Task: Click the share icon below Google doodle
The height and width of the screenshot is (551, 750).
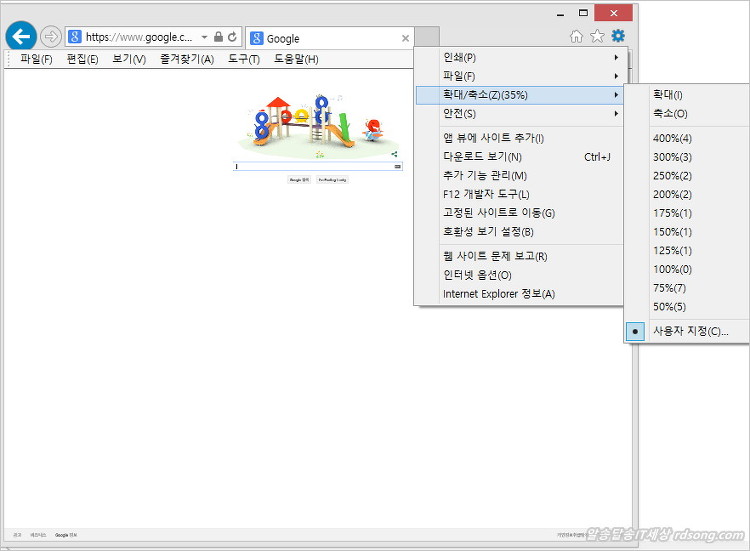Action: tap(394, 154)
